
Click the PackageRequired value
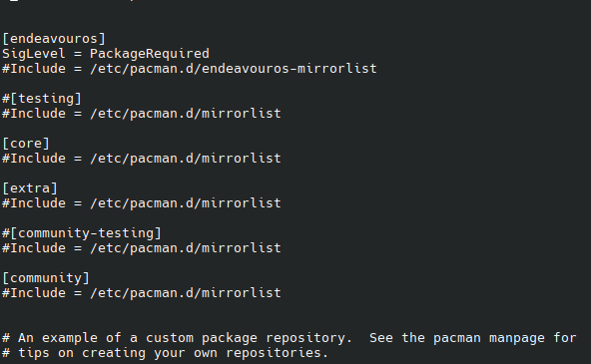point(150,54)
